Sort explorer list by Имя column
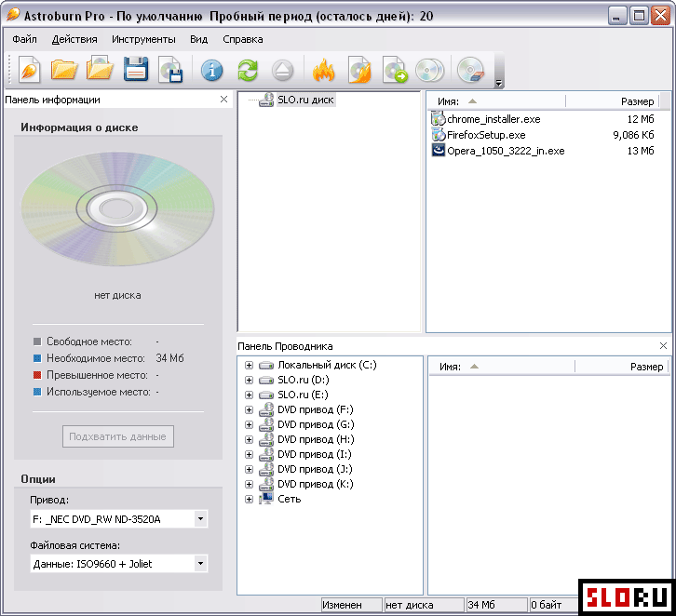This screenshot has width=676, height=616. (x=501, y=367)
